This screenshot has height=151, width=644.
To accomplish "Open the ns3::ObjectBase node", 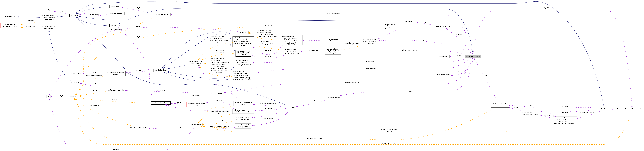I will point(11,17).
